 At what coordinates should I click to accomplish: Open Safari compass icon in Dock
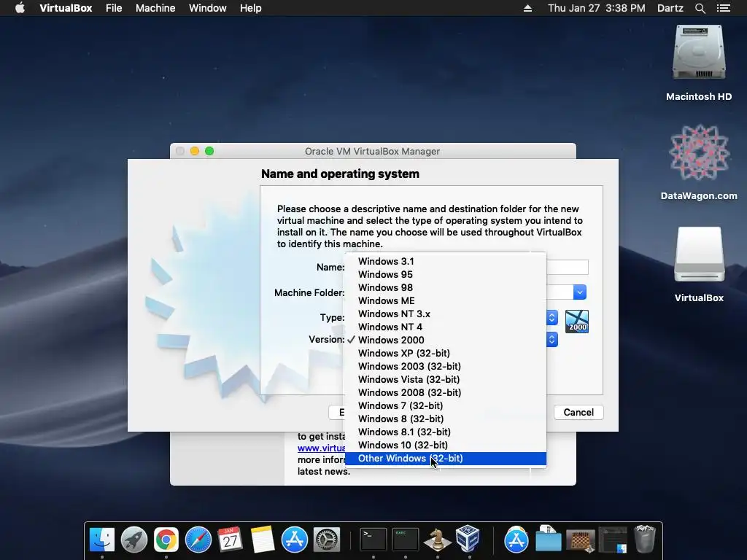(198, 540)
